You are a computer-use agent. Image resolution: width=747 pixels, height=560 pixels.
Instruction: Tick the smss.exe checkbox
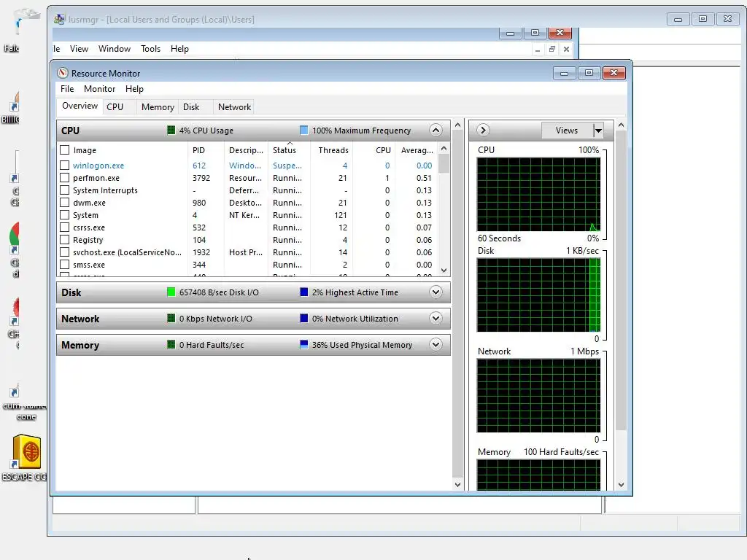65,264
